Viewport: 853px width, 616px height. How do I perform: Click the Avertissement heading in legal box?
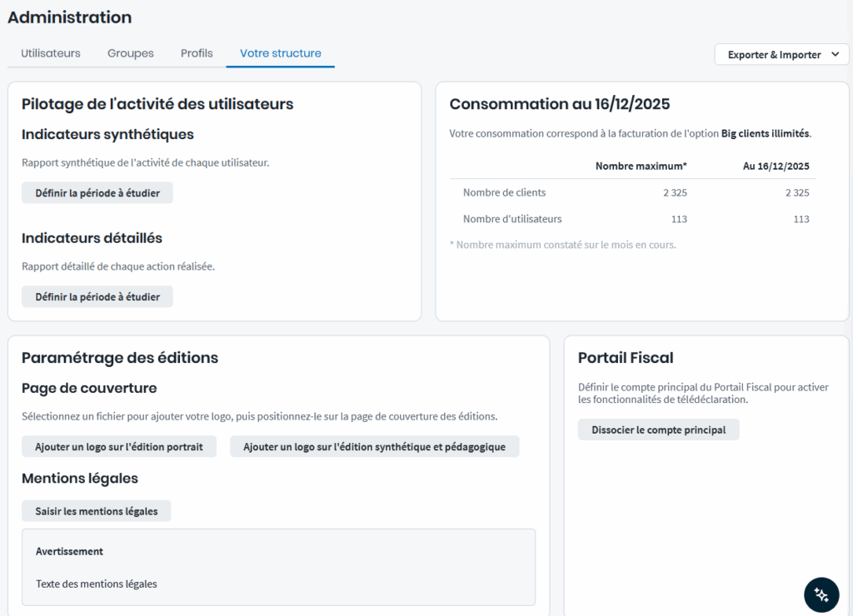pyautogui.click(x=69, y=551)
